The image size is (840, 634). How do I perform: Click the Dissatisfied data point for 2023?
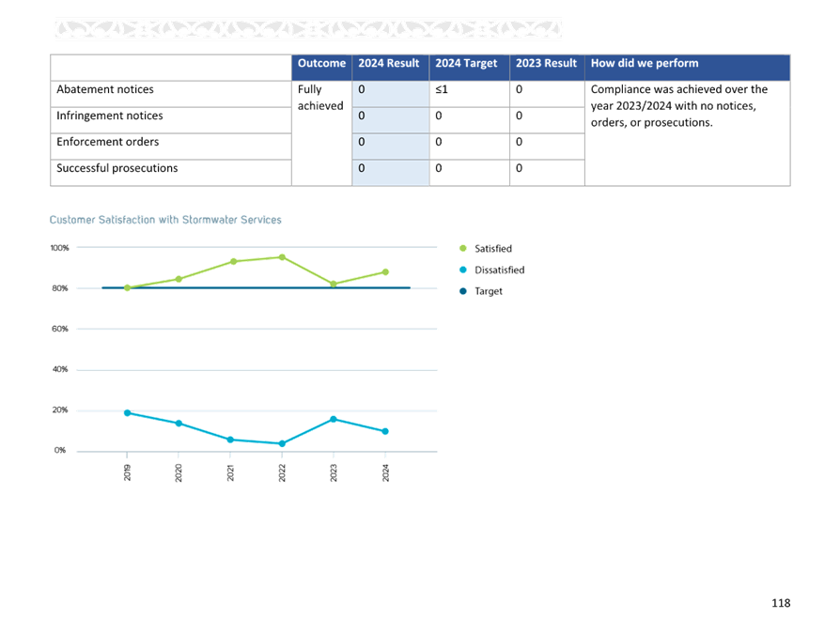[x=334, y=419]
